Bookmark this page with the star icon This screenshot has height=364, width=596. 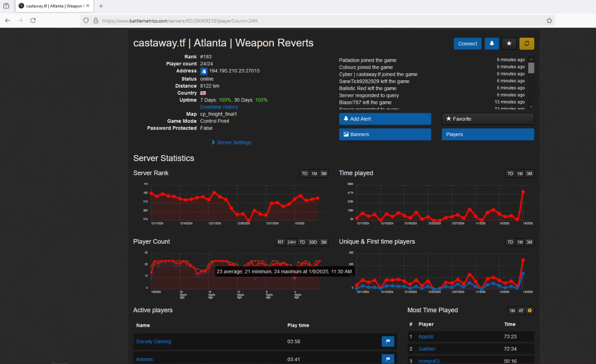[549, 21]
